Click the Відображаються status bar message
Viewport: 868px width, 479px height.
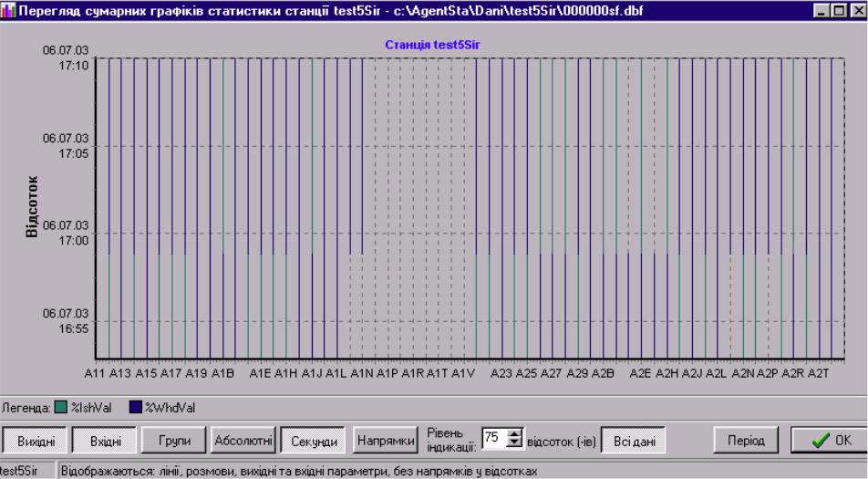[x=299, y=472]
